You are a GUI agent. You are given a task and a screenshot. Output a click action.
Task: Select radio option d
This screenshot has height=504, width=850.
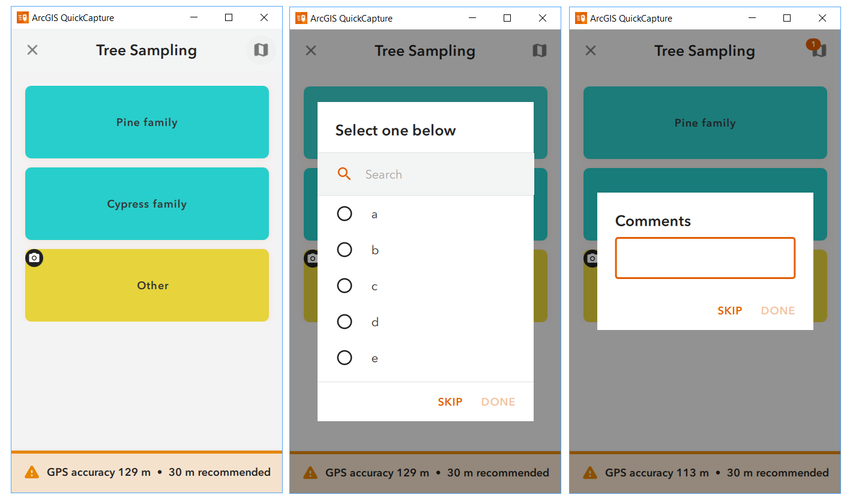click(x=345, y=322)
